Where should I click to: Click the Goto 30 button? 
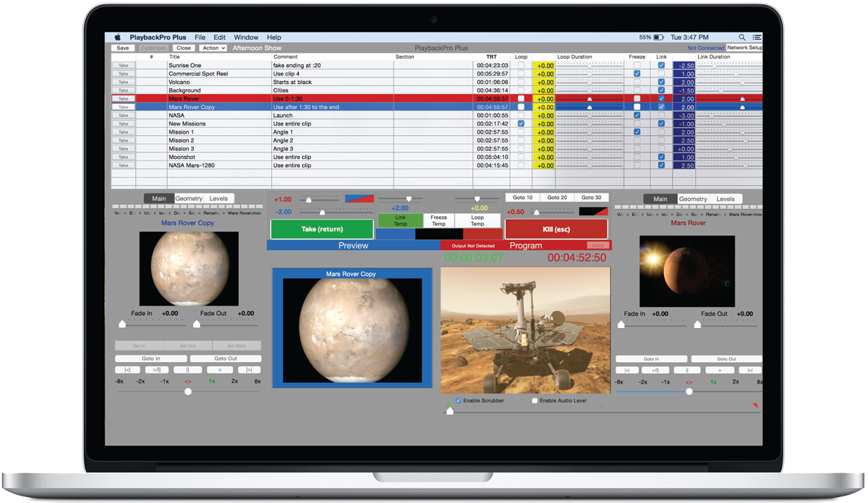591,197
